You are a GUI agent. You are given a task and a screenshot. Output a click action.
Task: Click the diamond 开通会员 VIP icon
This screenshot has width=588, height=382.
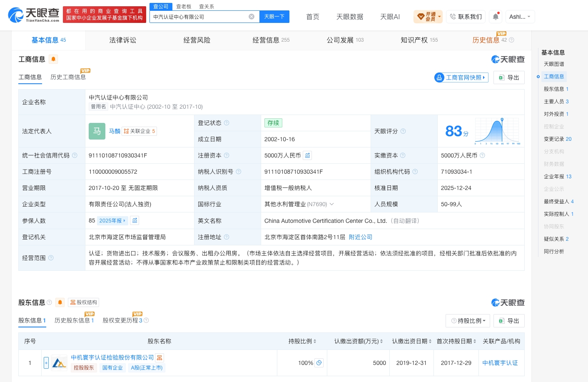(x=421, y=17)
